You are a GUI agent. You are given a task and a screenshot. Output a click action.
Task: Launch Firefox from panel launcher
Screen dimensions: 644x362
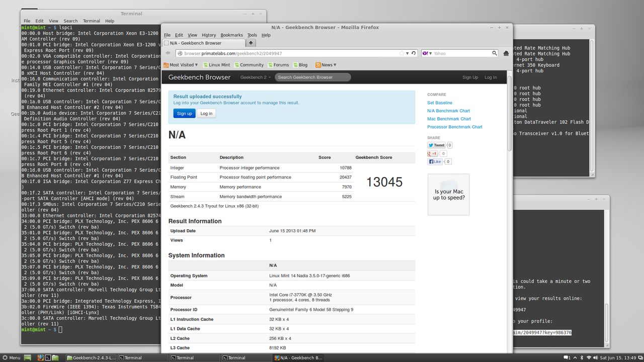(40, 358)
